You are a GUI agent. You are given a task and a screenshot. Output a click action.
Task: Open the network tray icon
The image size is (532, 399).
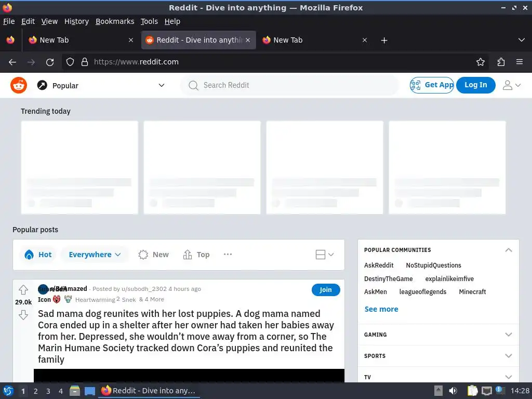(486, 391)
